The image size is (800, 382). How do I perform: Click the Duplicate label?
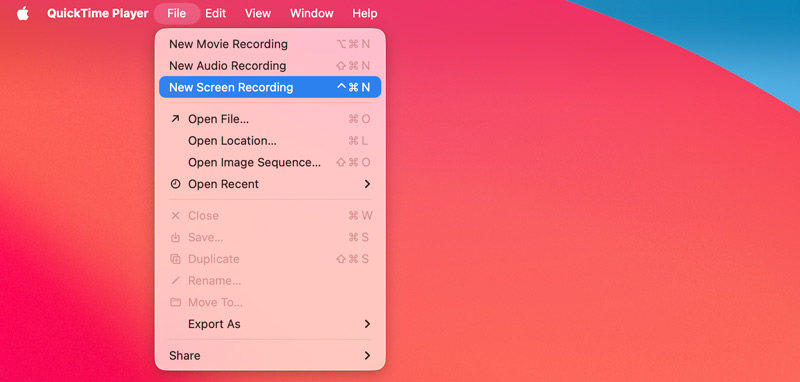tap(214, 259)
